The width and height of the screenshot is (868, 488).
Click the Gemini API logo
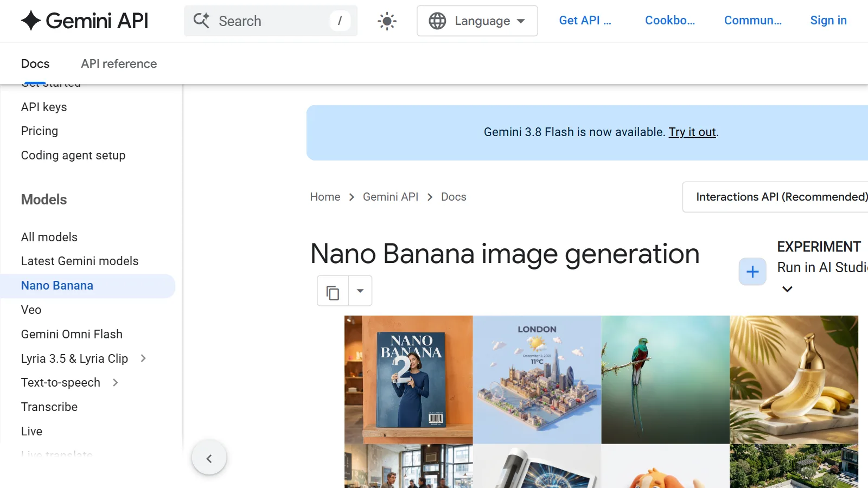85,21
